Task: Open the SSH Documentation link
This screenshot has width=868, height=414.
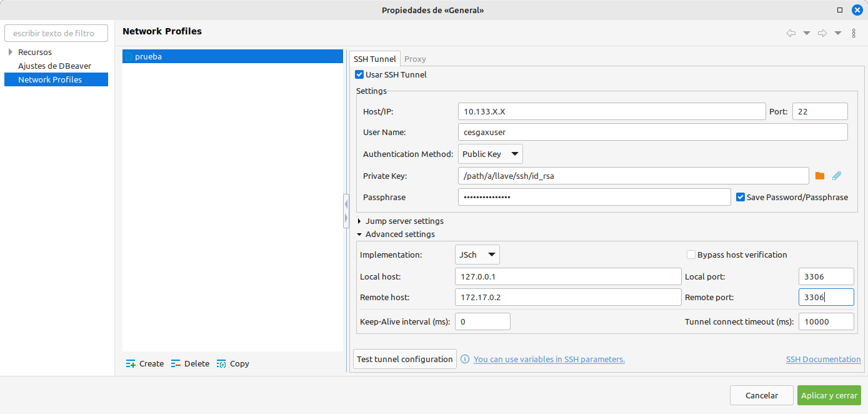Action: click(x=823, y=359)
